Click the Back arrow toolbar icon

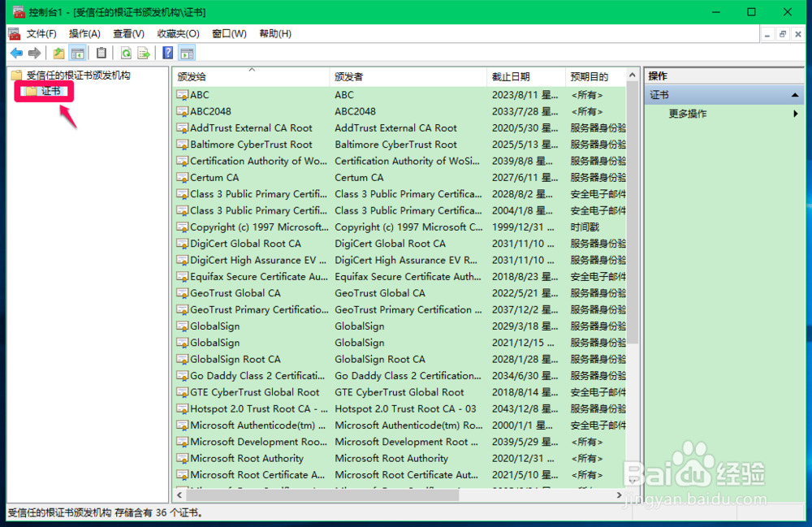tap(16, 53)
